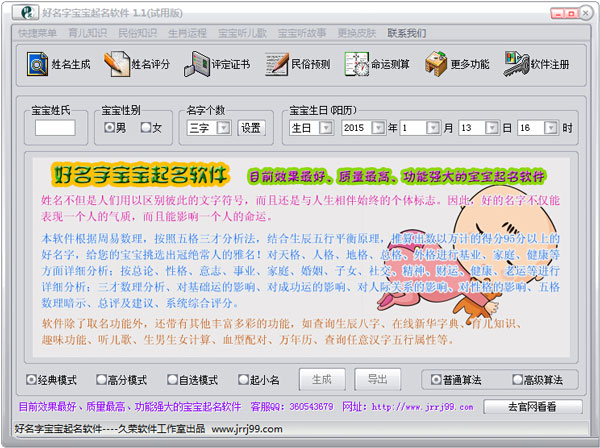The height and width of the screenshot is (448, 600).
Task: Select the 女 gender radio button
Action: click(x=146, y=128)
